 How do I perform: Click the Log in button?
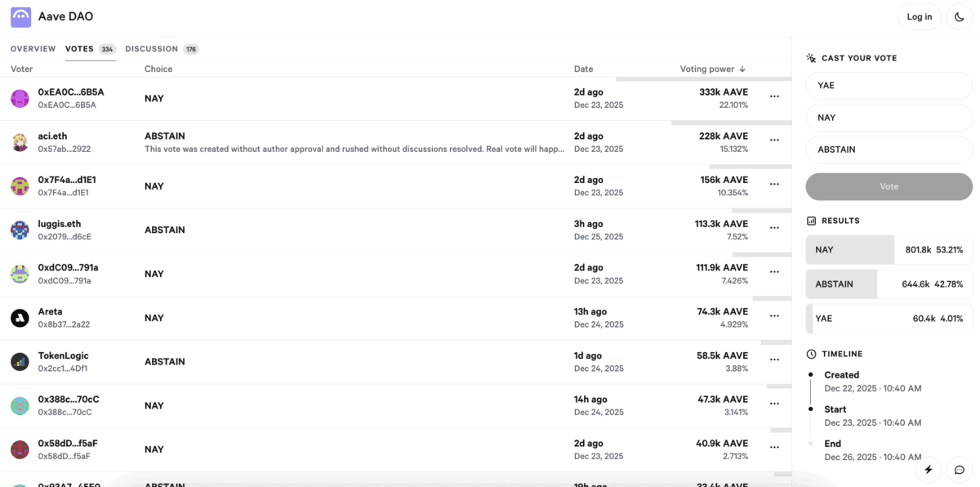click(919, 17)
